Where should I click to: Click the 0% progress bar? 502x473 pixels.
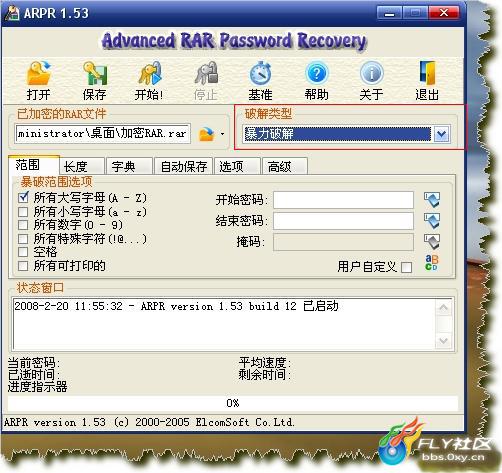(233, 403)
